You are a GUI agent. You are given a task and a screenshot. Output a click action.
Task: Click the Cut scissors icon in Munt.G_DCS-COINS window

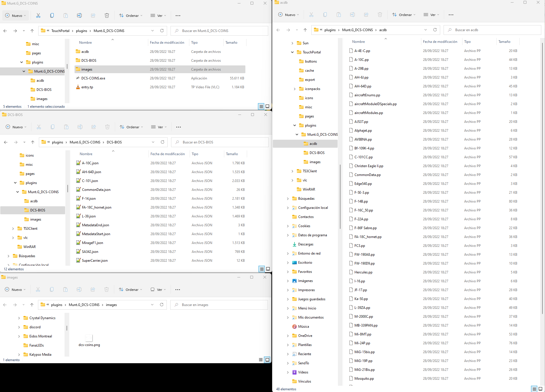click(x=38, y=15)
